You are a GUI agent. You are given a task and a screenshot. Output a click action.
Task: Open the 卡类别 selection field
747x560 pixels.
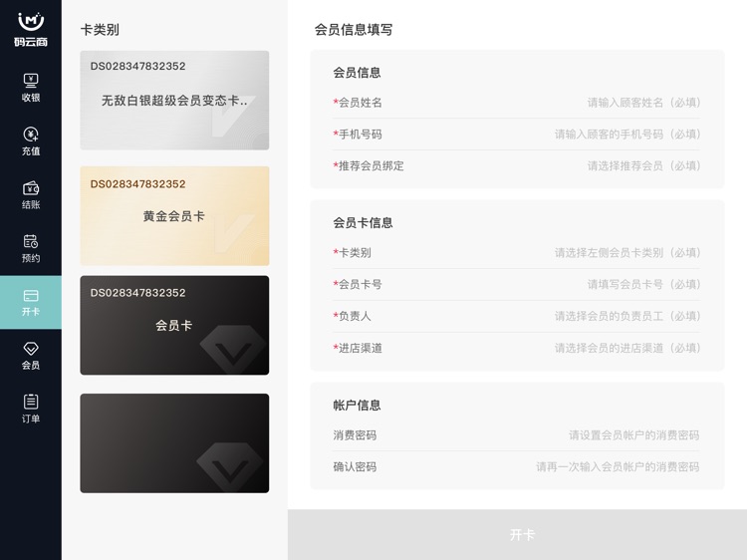(517, 252)
